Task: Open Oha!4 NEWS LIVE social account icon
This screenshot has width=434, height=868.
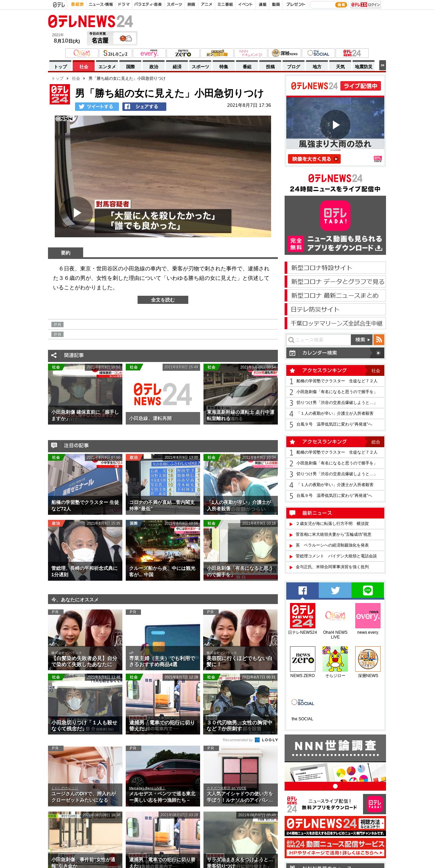Action: click(335, 615)
